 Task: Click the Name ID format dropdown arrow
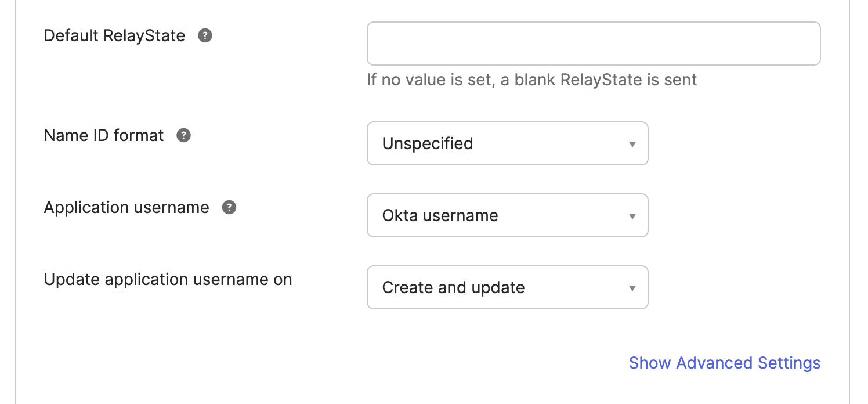632,144
